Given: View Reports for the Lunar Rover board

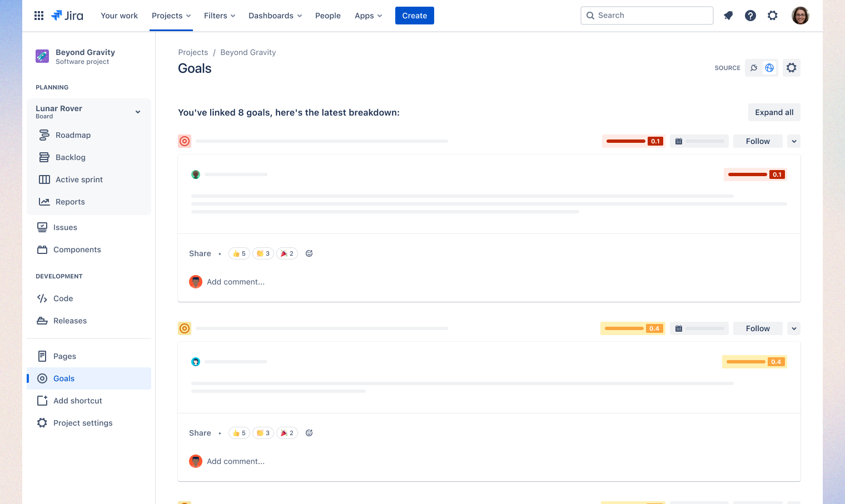Looking at the screenshot, I should click(x=70, y=202).
